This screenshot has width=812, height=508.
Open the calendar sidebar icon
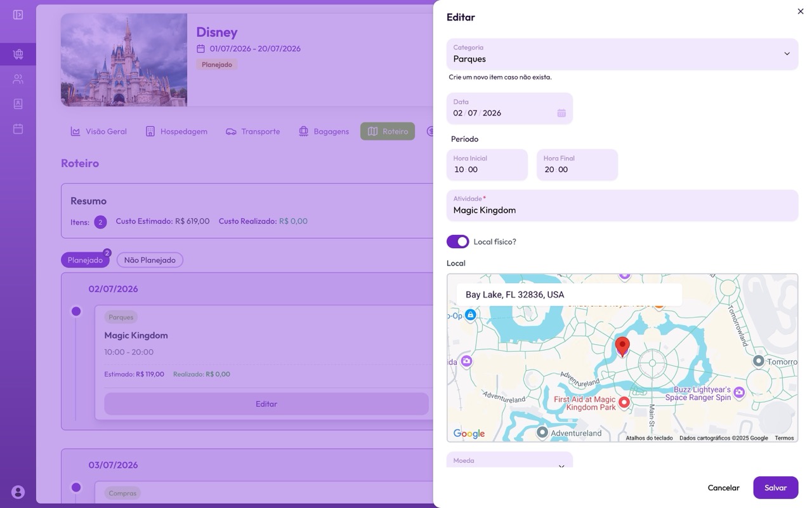click(18, 129)
